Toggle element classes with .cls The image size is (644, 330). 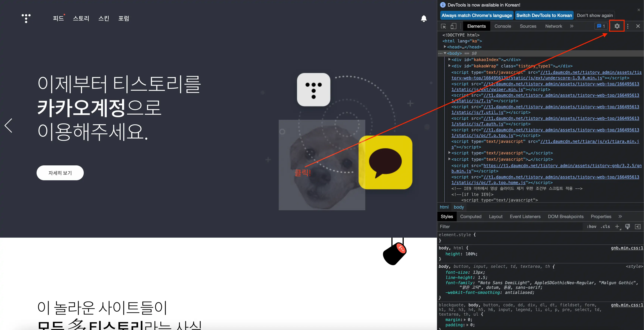(605, 226)
